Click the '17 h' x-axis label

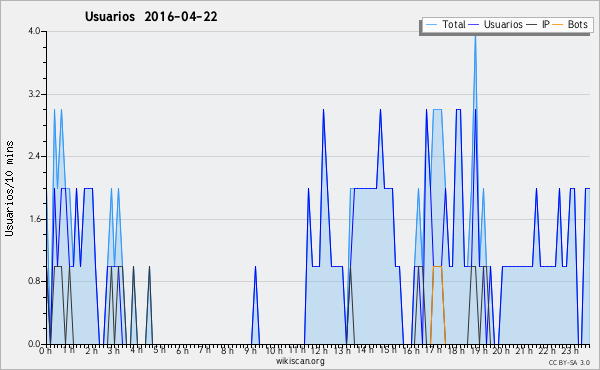coord(433,351)
